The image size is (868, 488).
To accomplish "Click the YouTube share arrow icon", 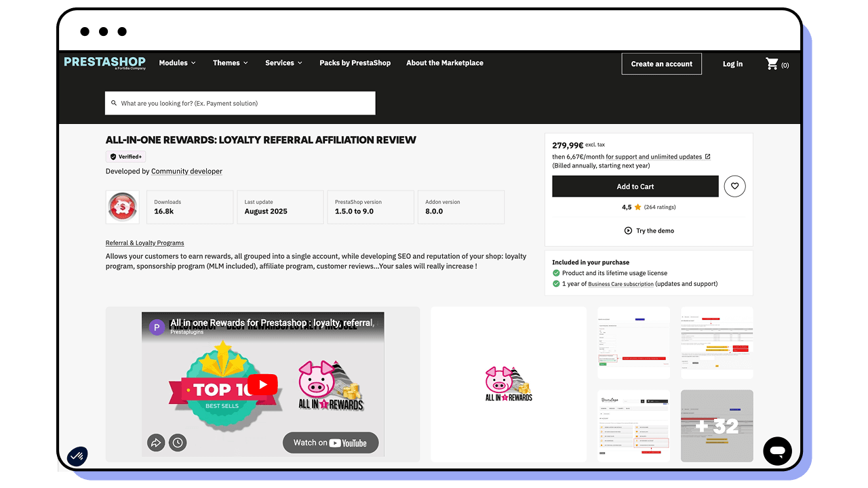I will click(156, 443).
